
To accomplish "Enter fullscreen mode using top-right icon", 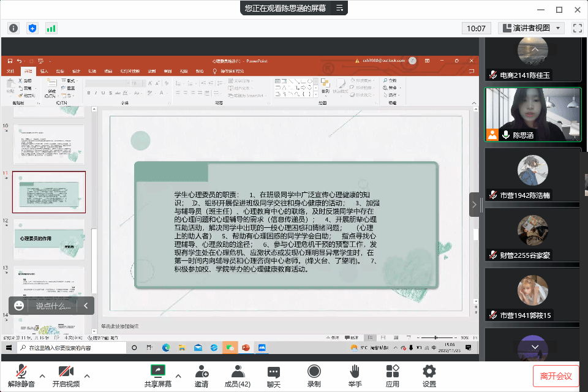I will [577, 28].
